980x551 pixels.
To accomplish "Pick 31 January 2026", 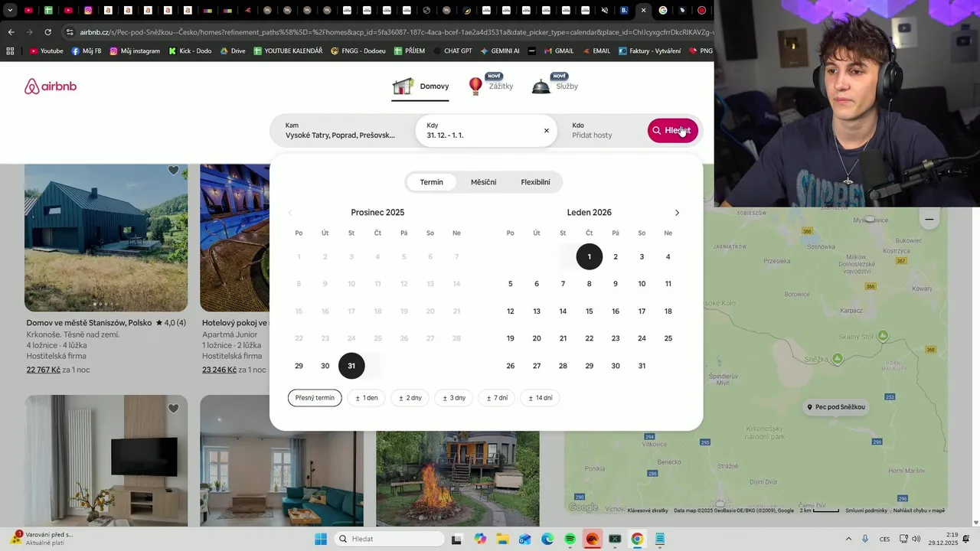I will click(642, 366).
